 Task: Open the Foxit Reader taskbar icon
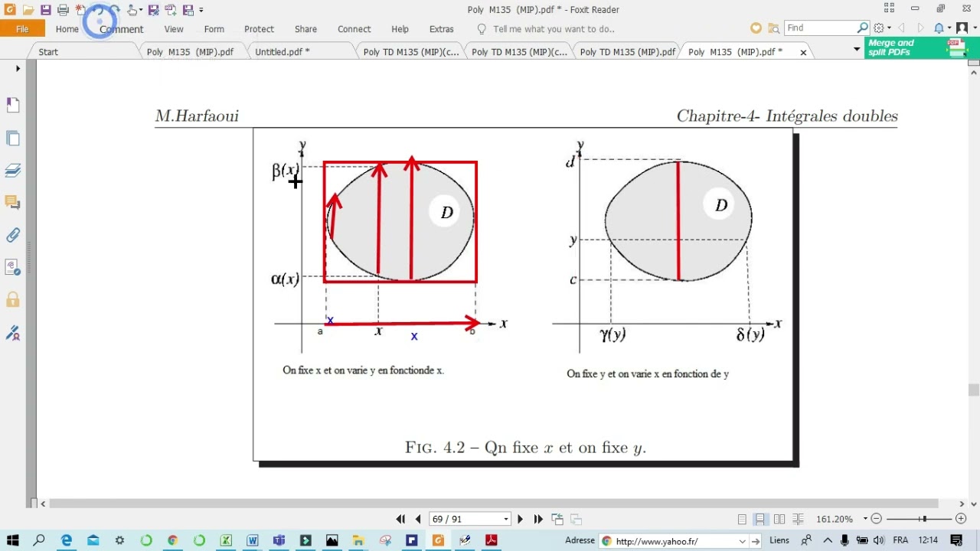click(x=438, y=540)
